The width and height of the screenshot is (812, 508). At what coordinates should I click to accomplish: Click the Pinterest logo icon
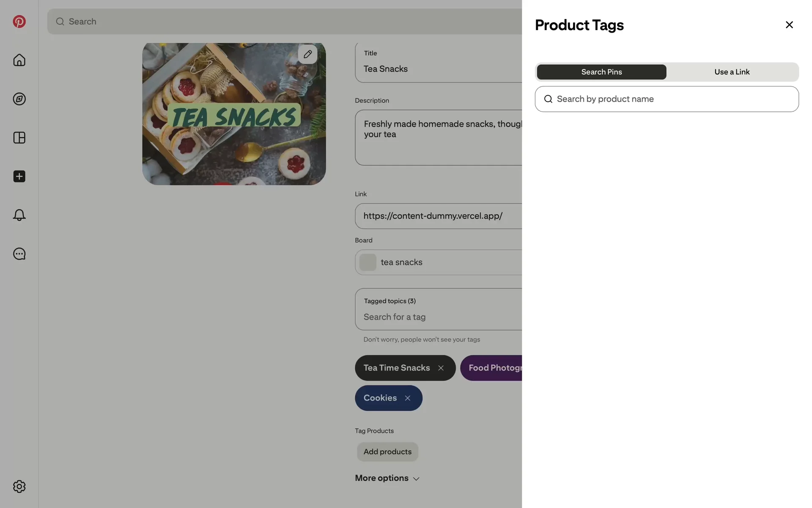coord(19,22)
